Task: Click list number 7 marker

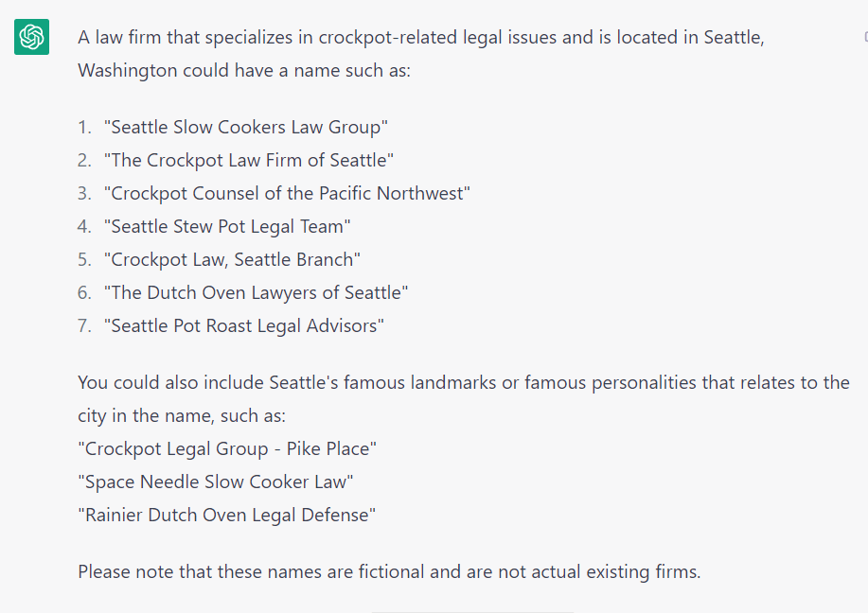Action: pos(84,325)
